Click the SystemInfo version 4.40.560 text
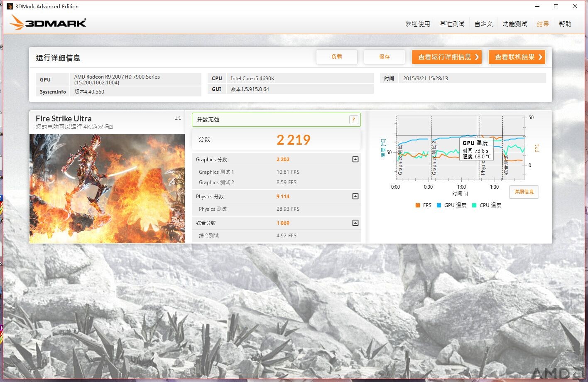 (x=89, y=92)
